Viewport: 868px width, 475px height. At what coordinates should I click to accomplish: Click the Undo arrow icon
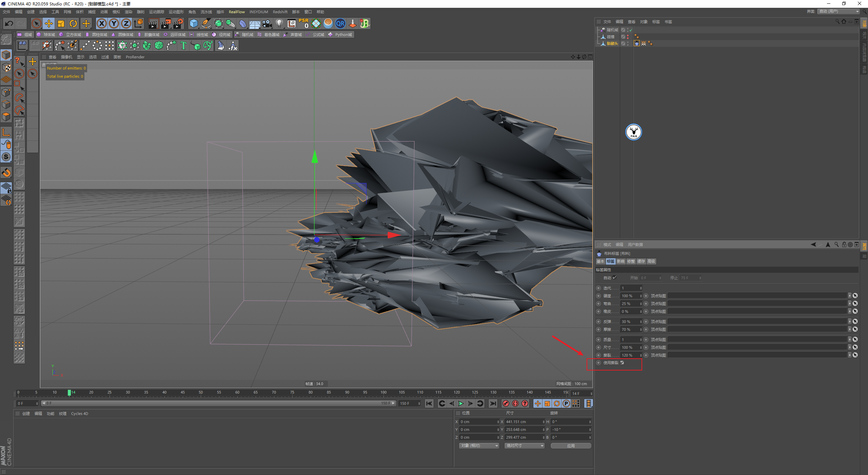click(9, 23)
